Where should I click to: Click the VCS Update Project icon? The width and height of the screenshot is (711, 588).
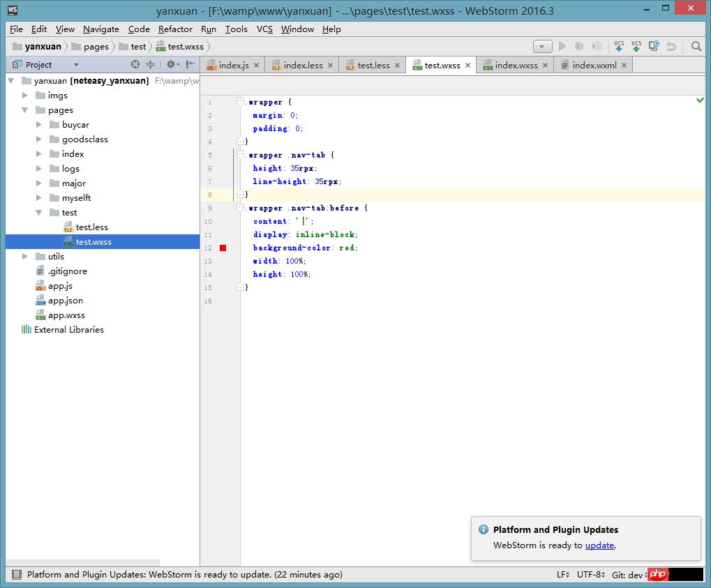click(618, 46)
